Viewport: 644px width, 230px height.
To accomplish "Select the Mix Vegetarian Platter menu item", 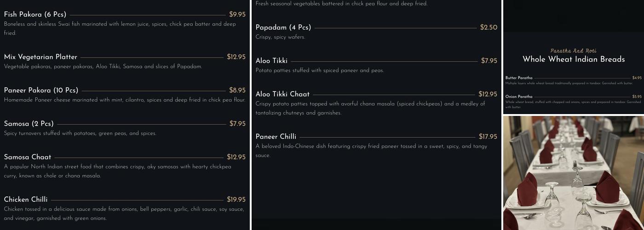I will point(40,57).
